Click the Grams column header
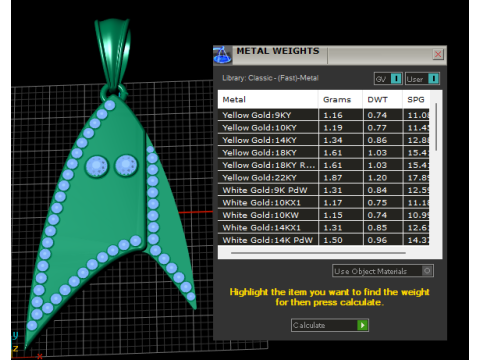This screenshot has width=480, height=360. coord(340,99)
